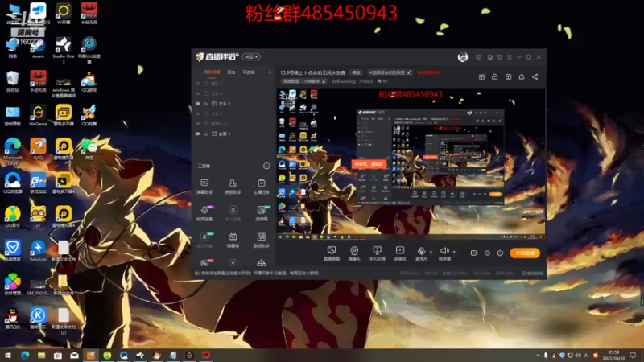The width and height of the screenshot is (644, 362).
Task: Toggle the preview eye icon beside 关闭直播
Action: point(487,253)
